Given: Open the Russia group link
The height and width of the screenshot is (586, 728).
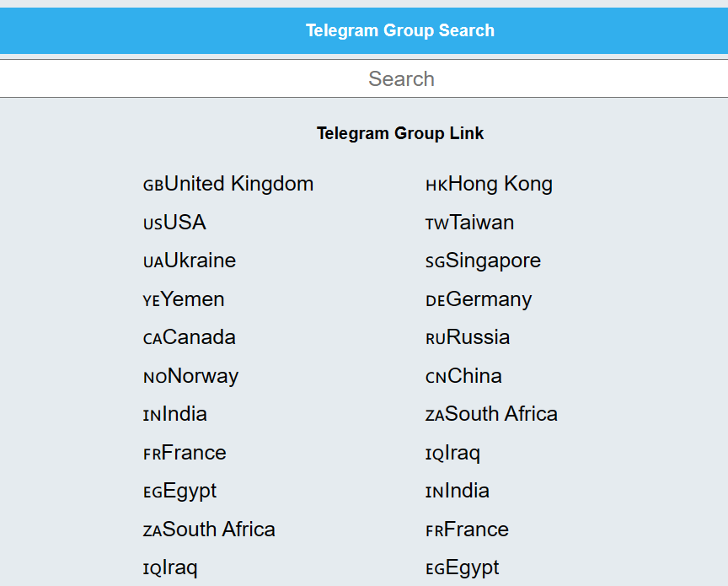Looking at the screenshot, I should pos(468,337).
